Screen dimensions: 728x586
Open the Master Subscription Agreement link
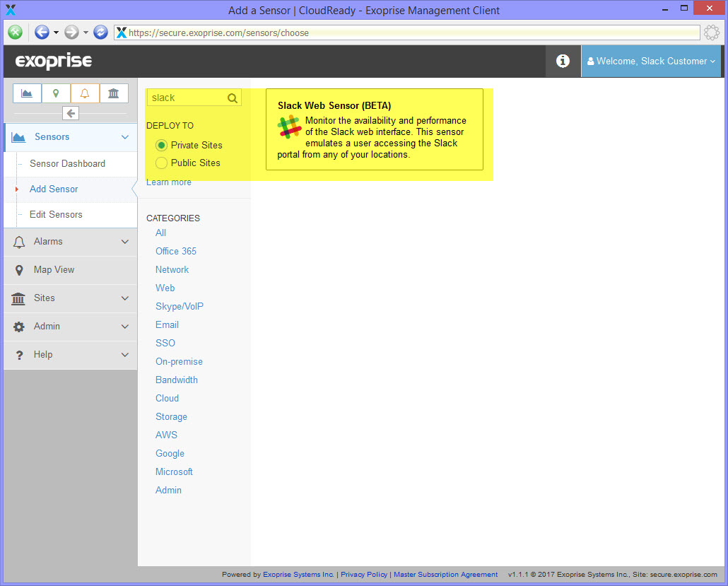click(x=446, y=575)
